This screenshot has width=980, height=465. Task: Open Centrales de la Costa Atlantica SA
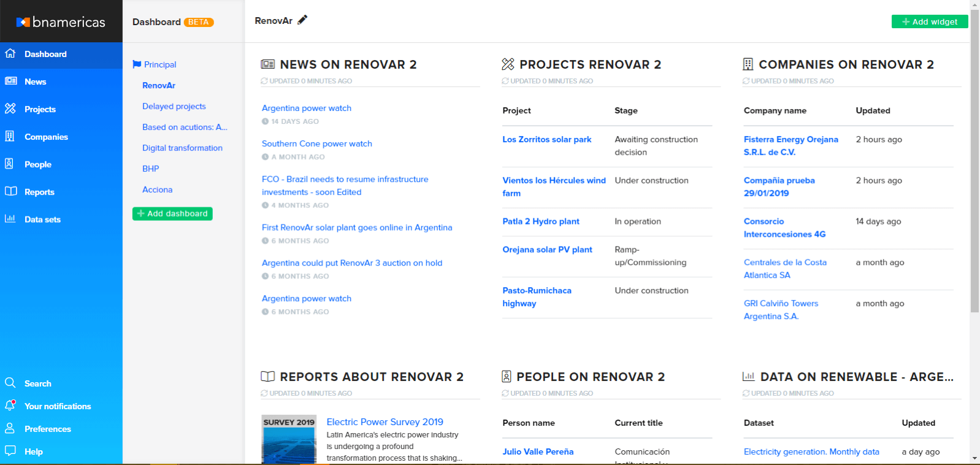(785, 269)
